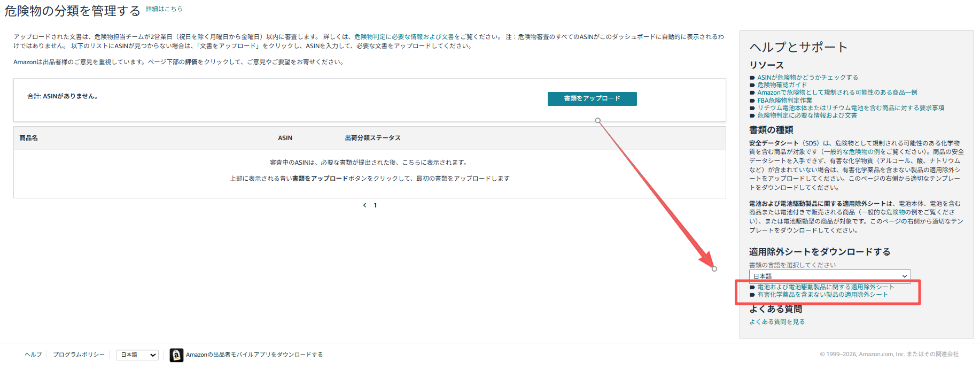The width and height of the screenshot is (980, 385).
Task: Expand the document language dropdown in the help panel
Action: tap(829, 276)
